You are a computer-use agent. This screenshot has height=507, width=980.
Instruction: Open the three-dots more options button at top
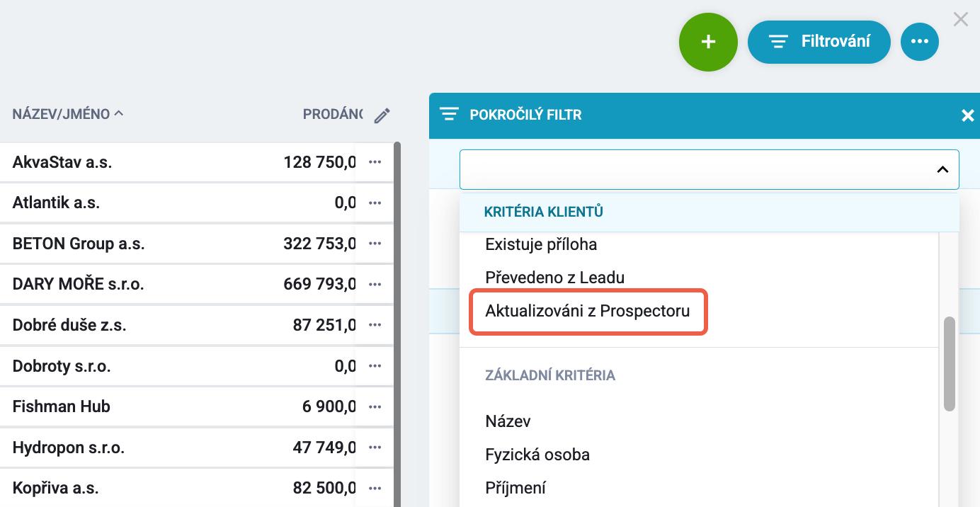point(920,42)
